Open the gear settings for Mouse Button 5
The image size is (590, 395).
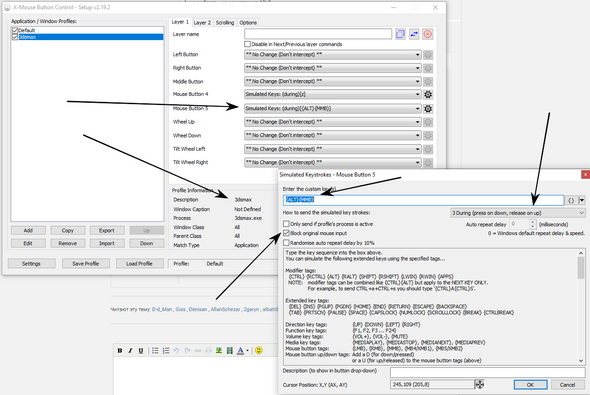click(x=428, y=109)
